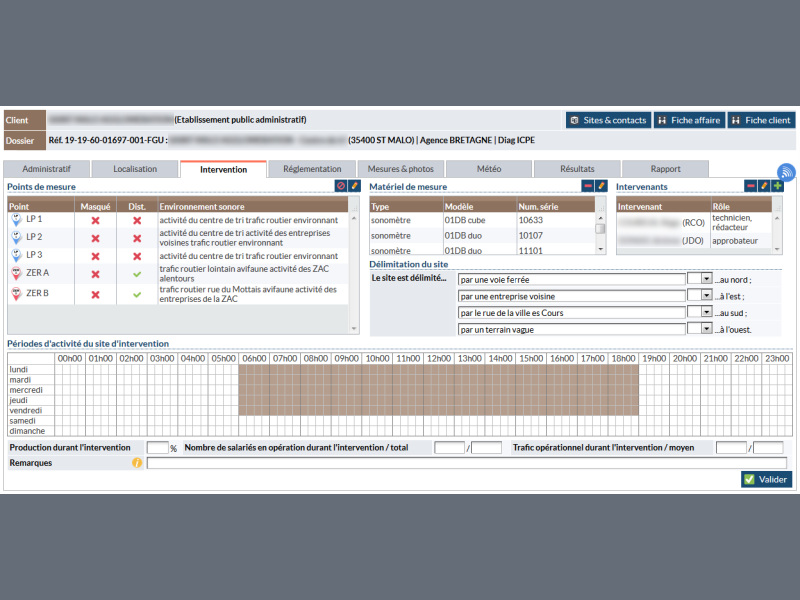The height and width of the screenshot is (600, 800).
Task: Click the LP 2 measurement point marker icon
Action: [x=16, y=238]
